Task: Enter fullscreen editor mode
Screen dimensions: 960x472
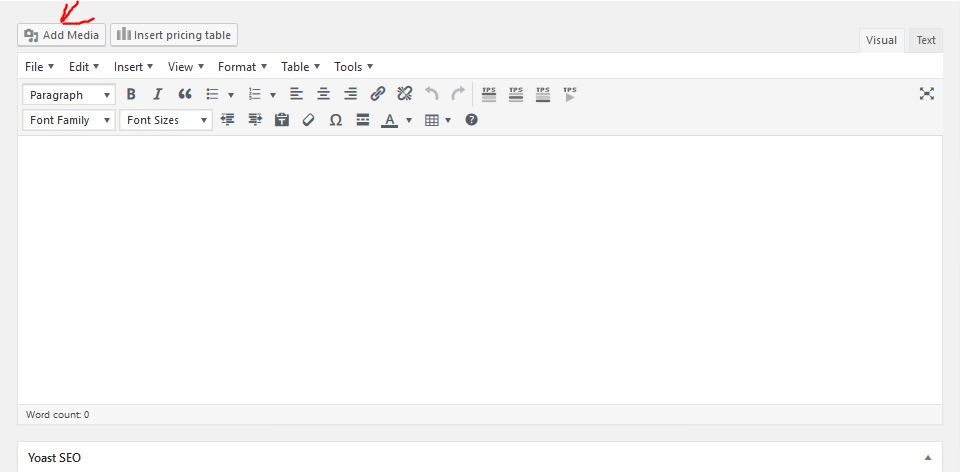Action: [927, 94]
